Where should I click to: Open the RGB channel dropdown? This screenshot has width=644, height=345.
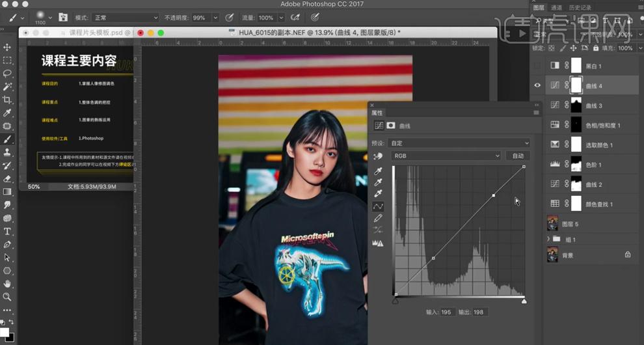446,156
